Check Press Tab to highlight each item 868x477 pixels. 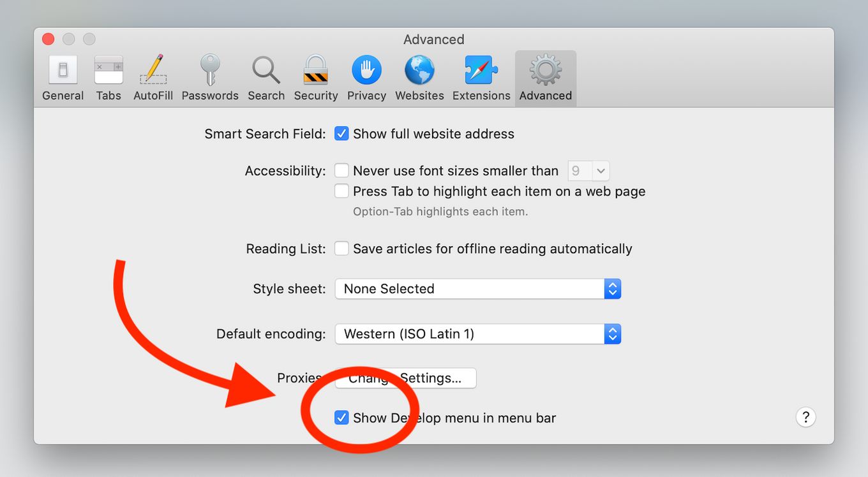click(x=341, y=191)
